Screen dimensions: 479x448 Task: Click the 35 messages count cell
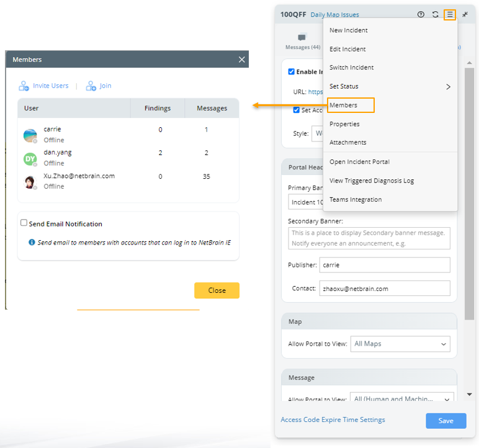[x=207, y=177]
